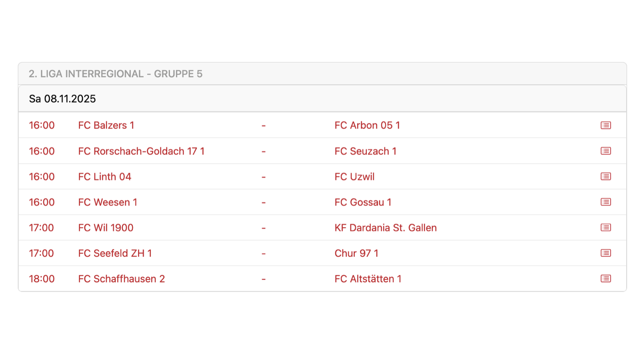
Task: Open match details icon for FC Balzers 1
Action: tap(606, 125)
